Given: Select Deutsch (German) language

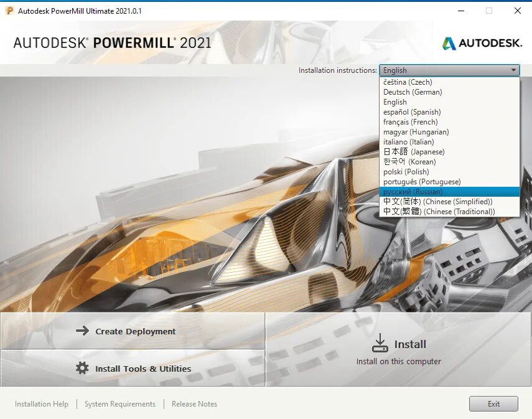Looking at the screenshot, I should (449, 92).
